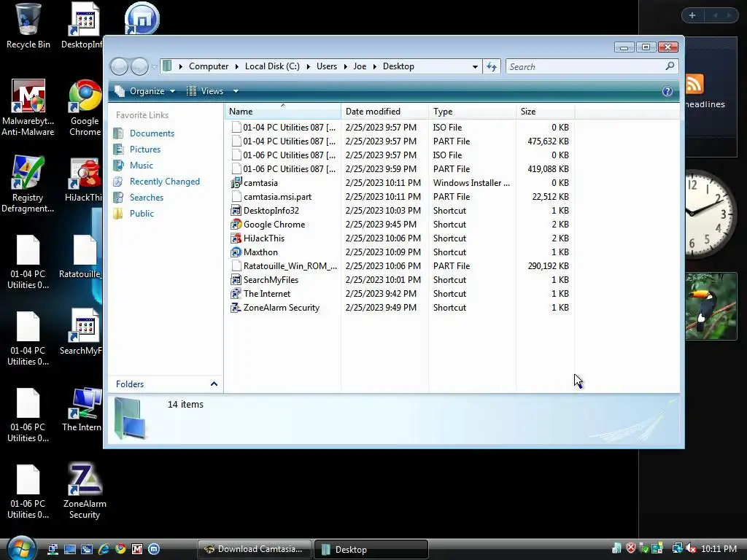Expand the arrow after Joe in address bar

coord(374,66)
